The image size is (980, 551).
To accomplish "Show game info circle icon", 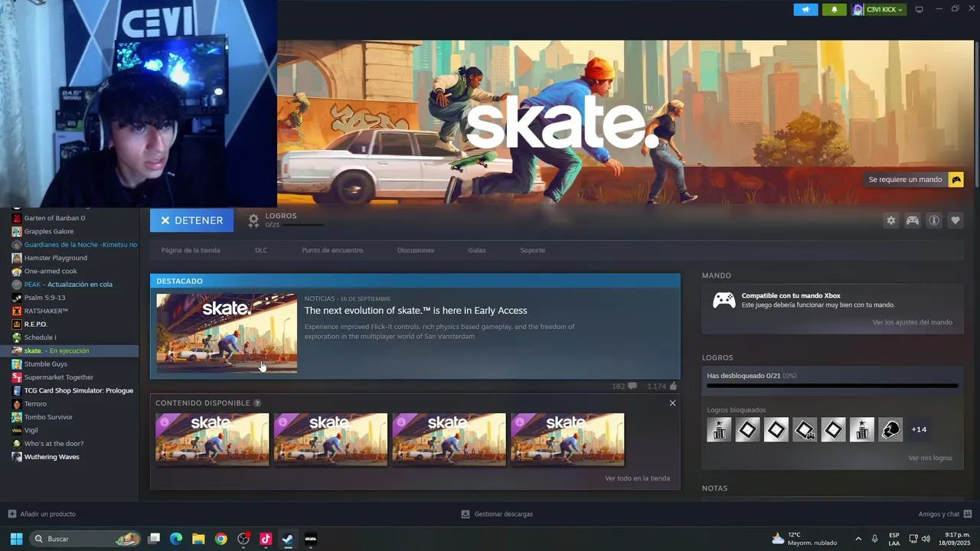I will coord(934,220).
